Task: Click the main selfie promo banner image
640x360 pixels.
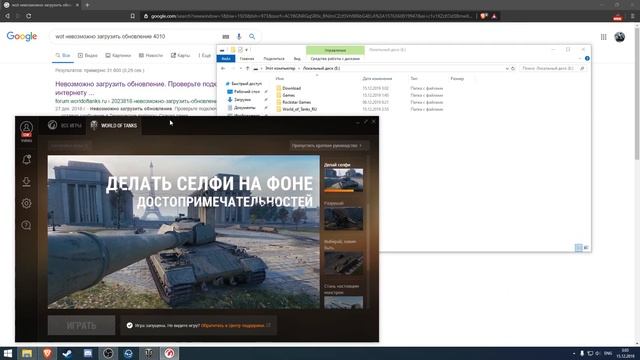Action: coord(184,232)
